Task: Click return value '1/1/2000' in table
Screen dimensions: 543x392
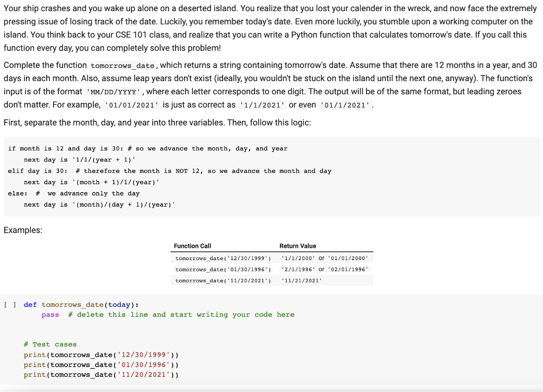Action: coord(298,259)
